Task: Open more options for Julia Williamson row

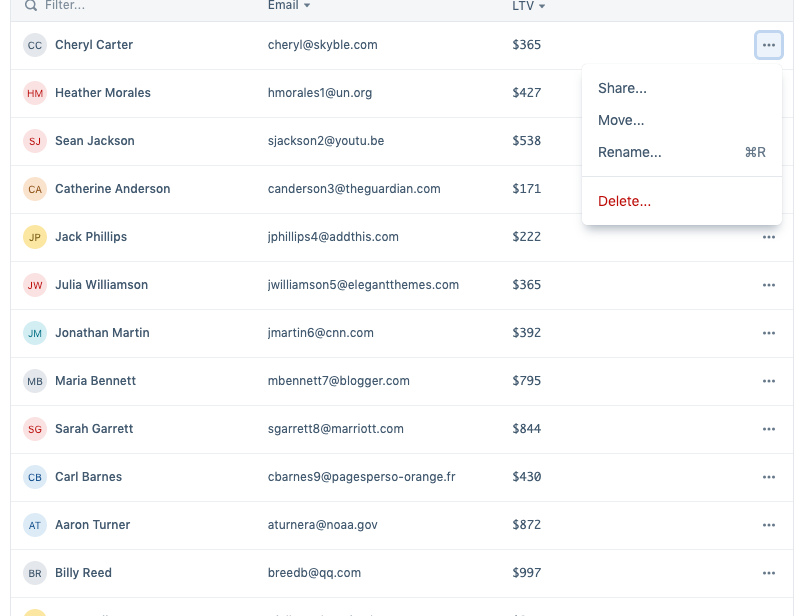Action: point(768,285)
